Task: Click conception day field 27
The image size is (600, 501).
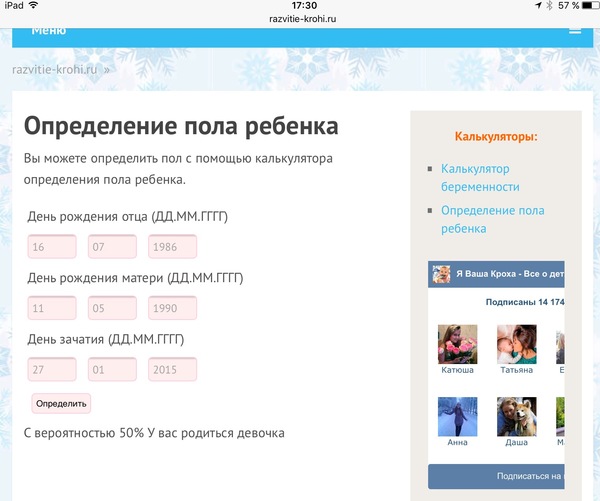Action: (x=52, y=369)
